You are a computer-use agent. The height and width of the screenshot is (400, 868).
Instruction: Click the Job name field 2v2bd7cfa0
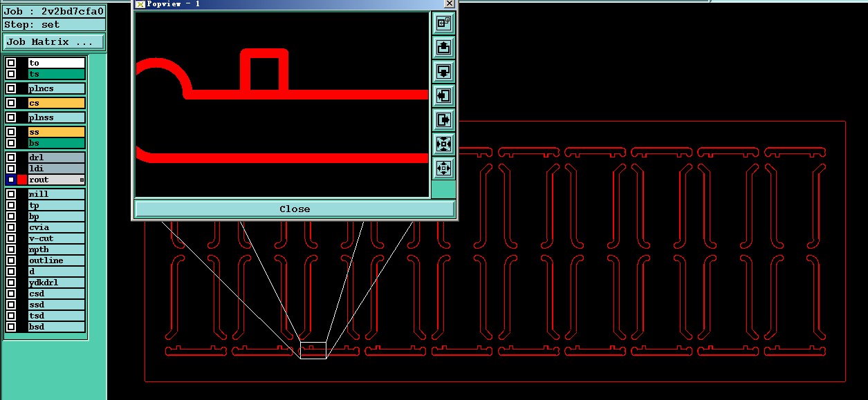pos(54,12)
